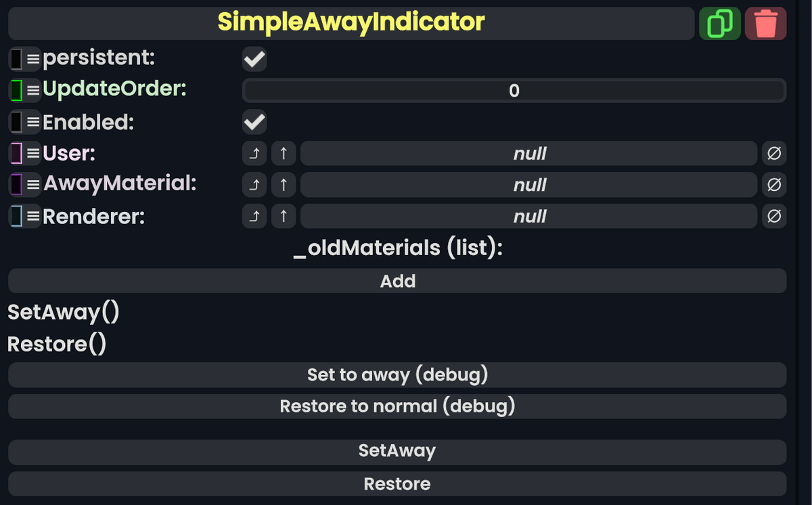Jump to the User reference target

point(254,153)
